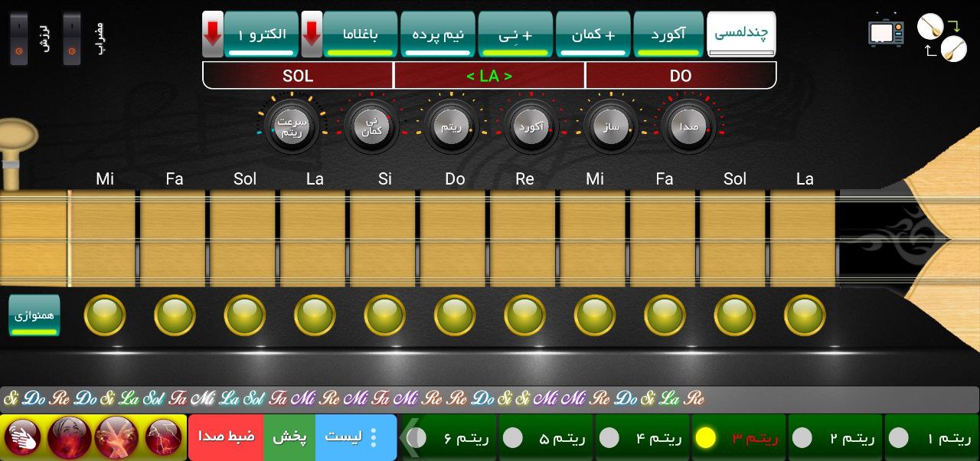Image resolution: width=980 pixels, height=461 pixels.
Task: Toggle the + نی ney option
Action: click(x=515, y=34)
